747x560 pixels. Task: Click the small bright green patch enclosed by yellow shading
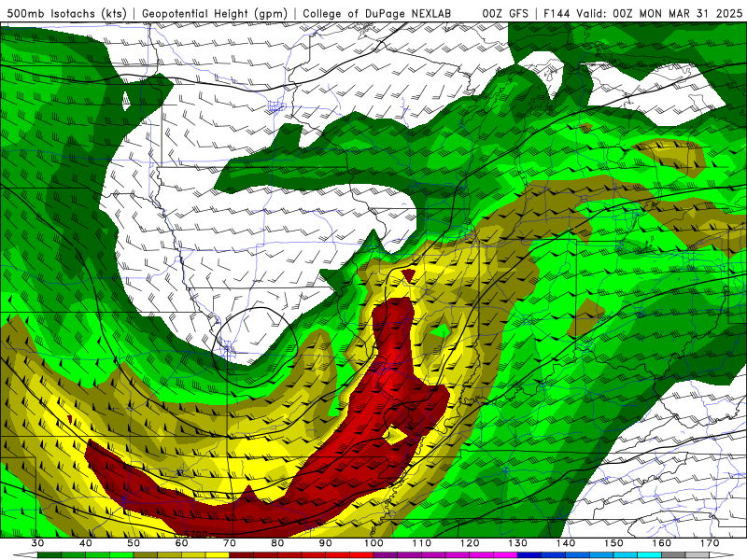441,330
